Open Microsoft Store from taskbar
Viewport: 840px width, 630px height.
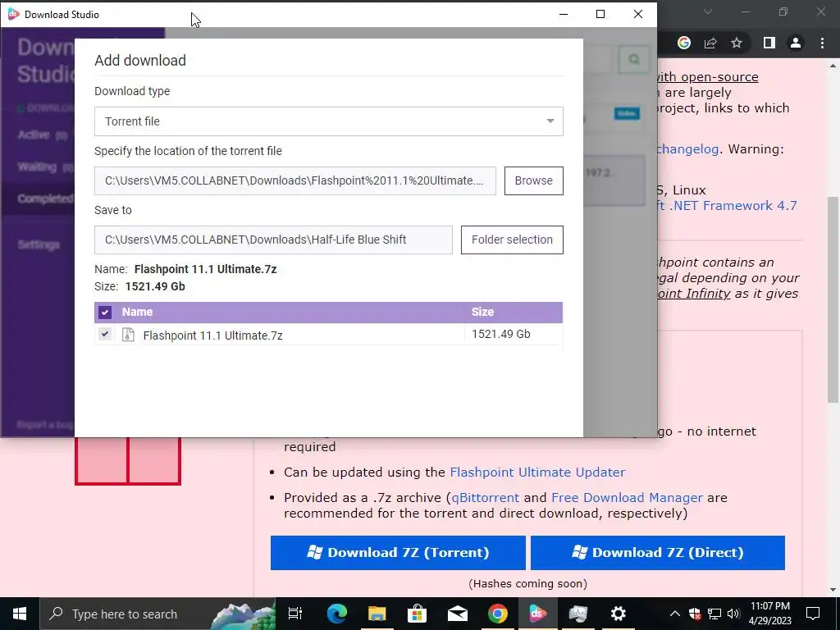tap(417, 614)
